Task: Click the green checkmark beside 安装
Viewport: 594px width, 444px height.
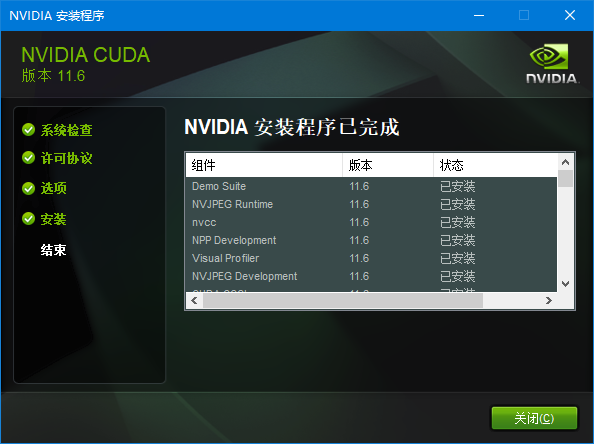Action: (28, 219)
